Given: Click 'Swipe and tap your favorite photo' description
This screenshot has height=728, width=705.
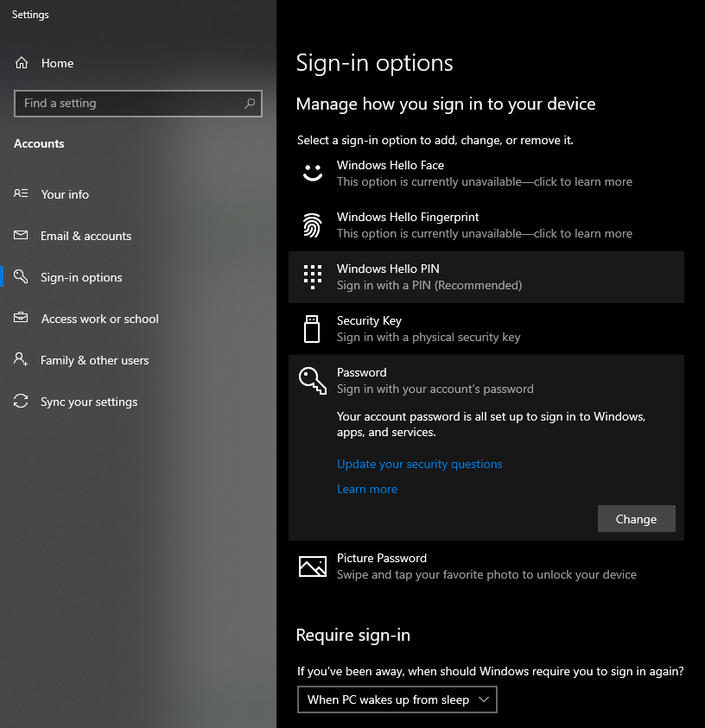Looking at the screenshot, I should coord(486,574).
